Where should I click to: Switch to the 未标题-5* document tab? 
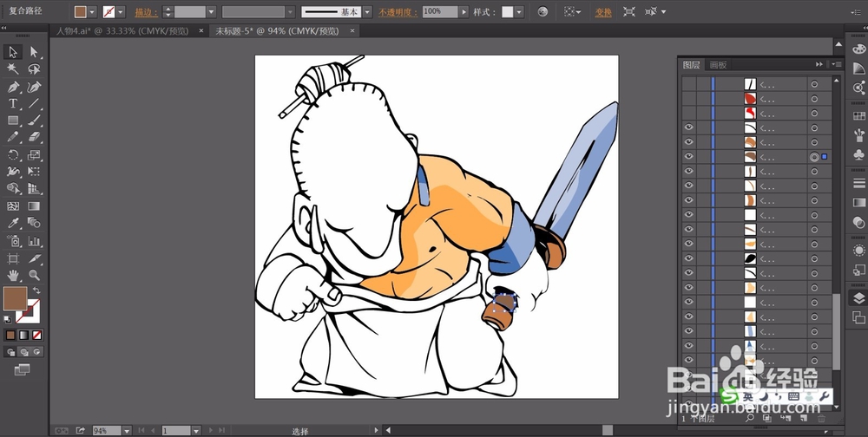[278, 31]
